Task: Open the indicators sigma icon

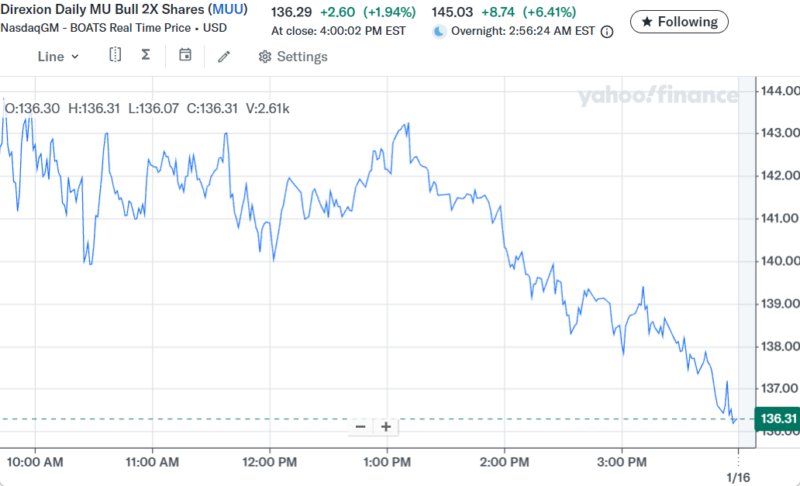Action: coord(146,56)
